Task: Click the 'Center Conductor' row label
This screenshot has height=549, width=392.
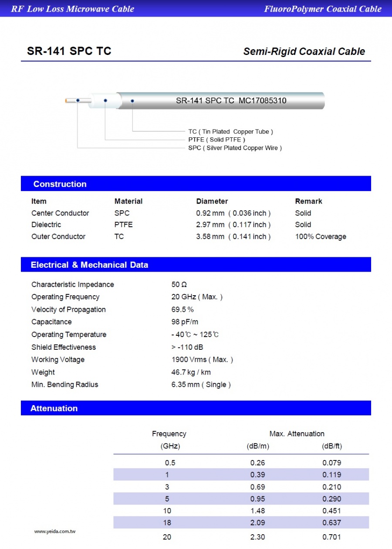Action: click(x=60, y=213)
